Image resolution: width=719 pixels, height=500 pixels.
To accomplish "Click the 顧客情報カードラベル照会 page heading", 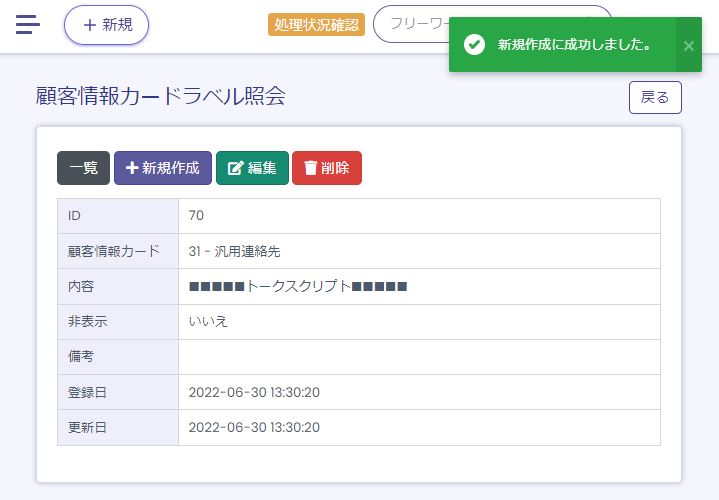I will 160,96.
